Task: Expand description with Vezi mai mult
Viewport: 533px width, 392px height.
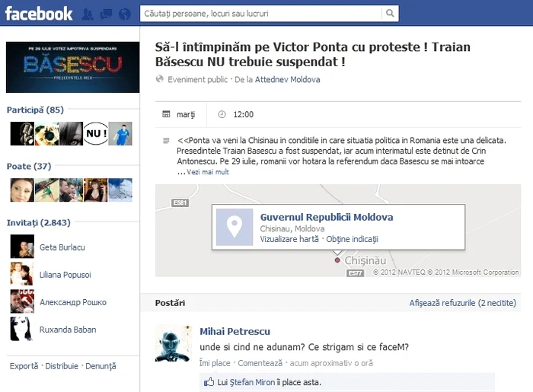Action: [208, 172]
